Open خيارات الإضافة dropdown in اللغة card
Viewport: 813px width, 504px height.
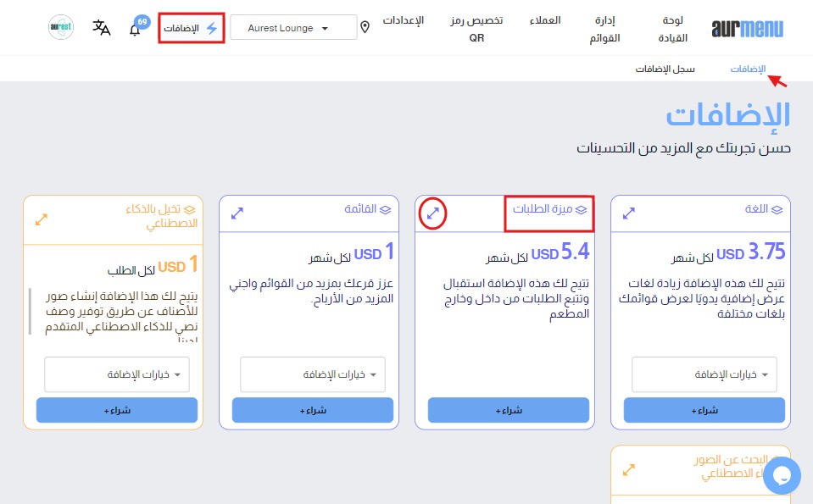[x=704, y=374]
